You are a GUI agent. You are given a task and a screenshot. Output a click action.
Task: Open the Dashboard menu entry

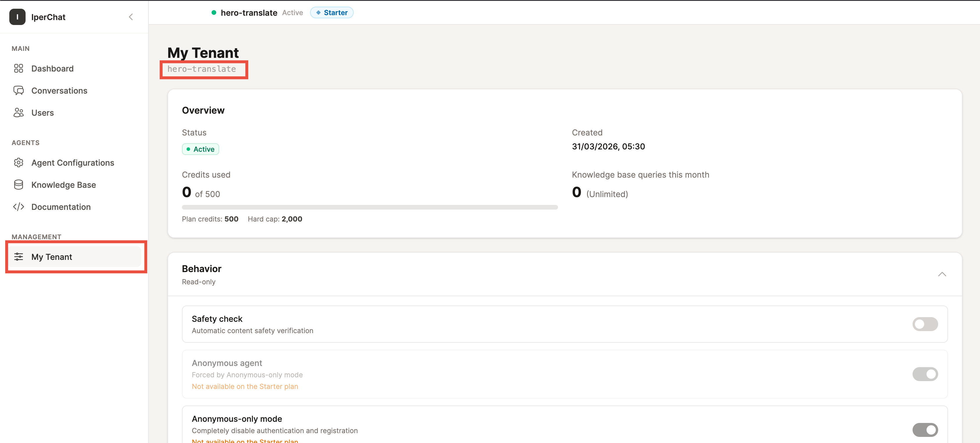(52, 69)
